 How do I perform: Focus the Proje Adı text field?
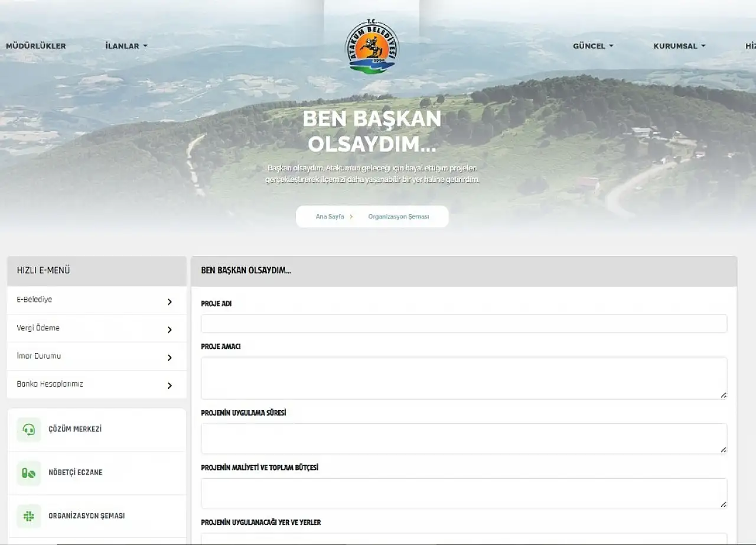[464, 323]
